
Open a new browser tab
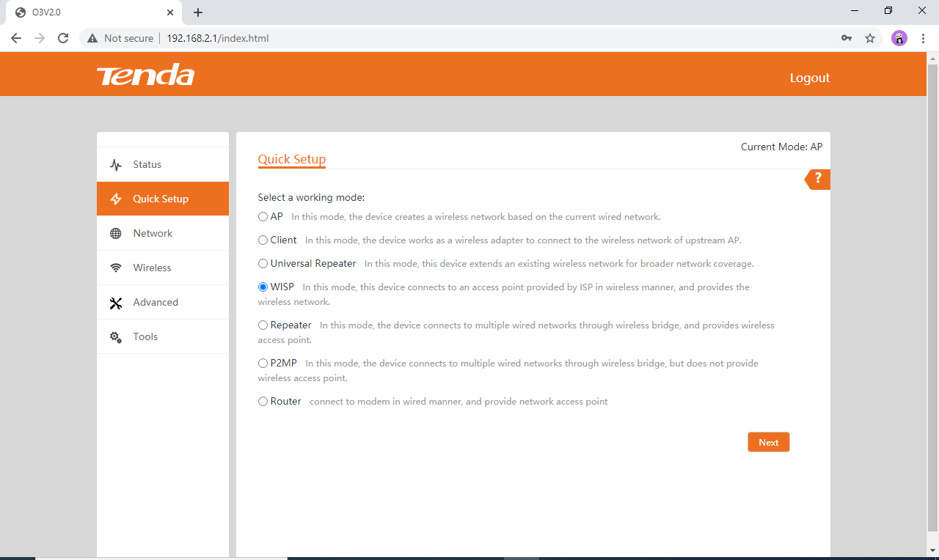(x=198, y=12)
